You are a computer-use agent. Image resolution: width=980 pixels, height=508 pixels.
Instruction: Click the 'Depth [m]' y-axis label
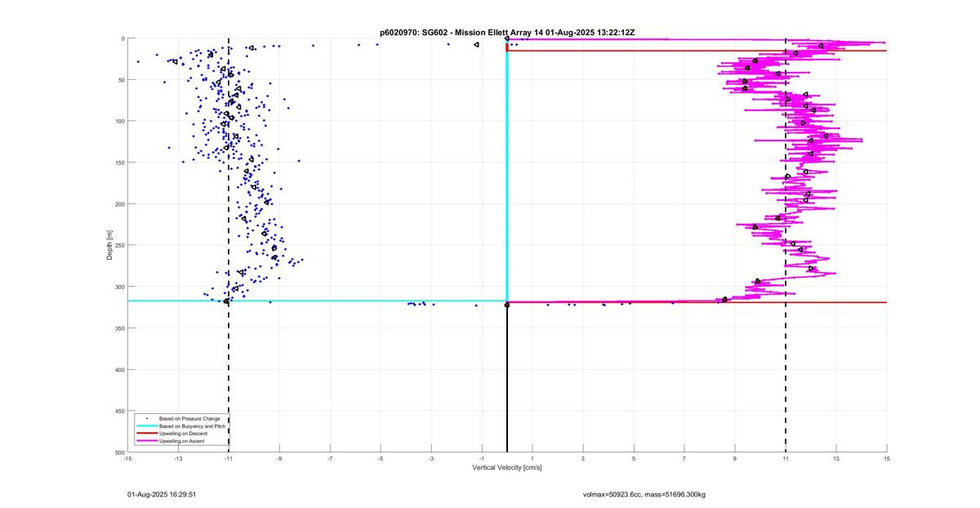pyautogui.click(x=109, y=245)
